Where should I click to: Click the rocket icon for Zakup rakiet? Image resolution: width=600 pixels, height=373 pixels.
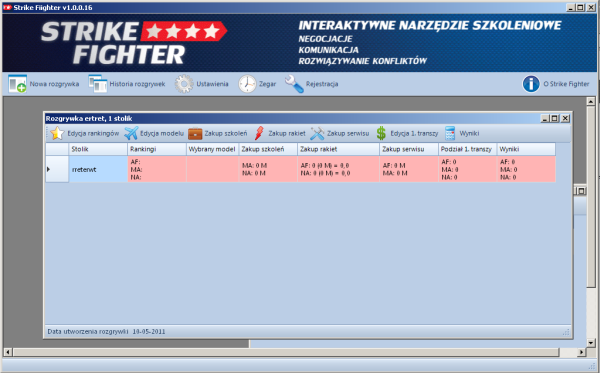(259, 133)
